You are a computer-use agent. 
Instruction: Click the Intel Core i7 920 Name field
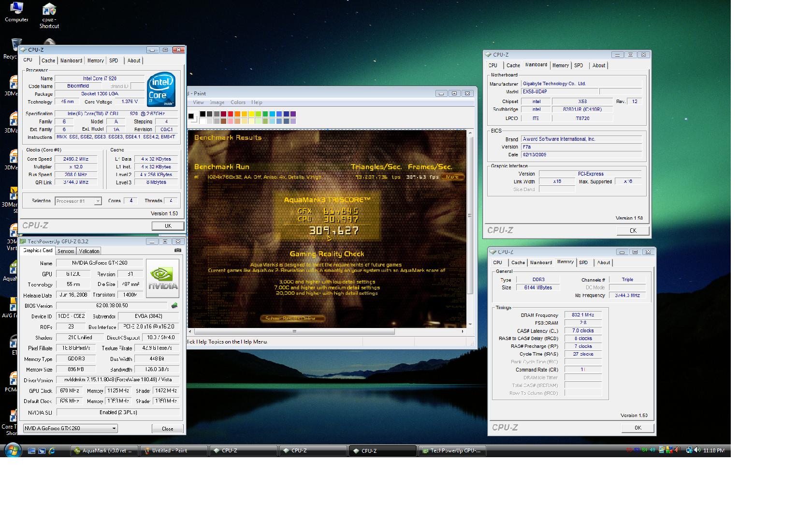pyautogui.click(x=99, y=78)
